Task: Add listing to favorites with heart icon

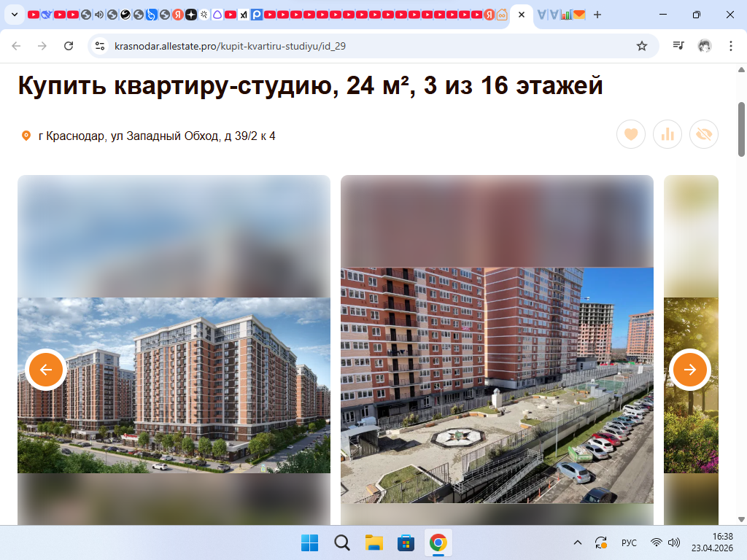Action: point(631,135)
